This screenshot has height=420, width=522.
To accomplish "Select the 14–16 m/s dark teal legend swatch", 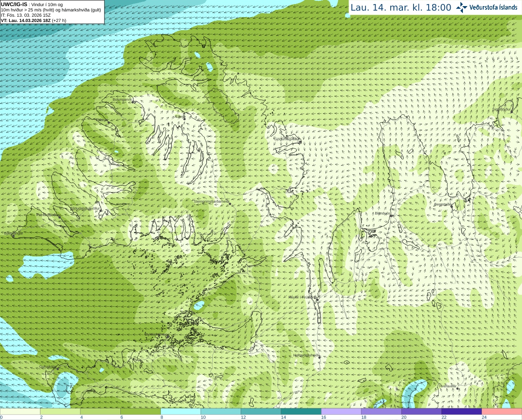I will pyautogui.click(x=301, y=411).
